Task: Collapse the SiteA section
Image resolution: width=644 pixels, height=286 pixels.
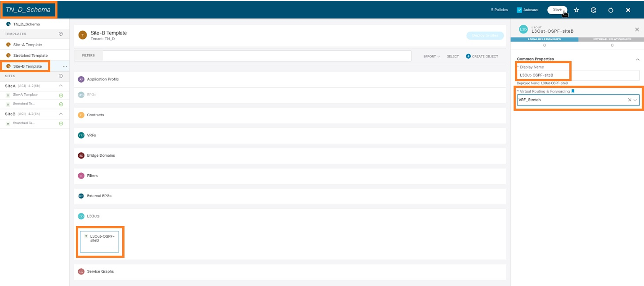Action: tap(61, 86)
